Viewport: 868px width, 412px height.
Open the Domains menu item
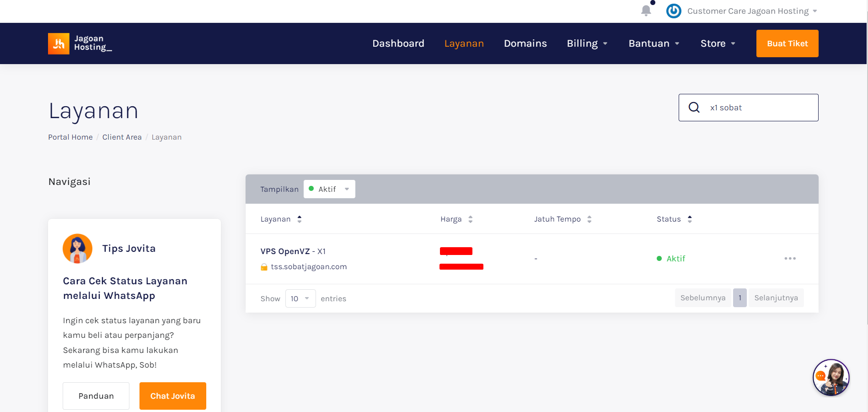point(525,43)
